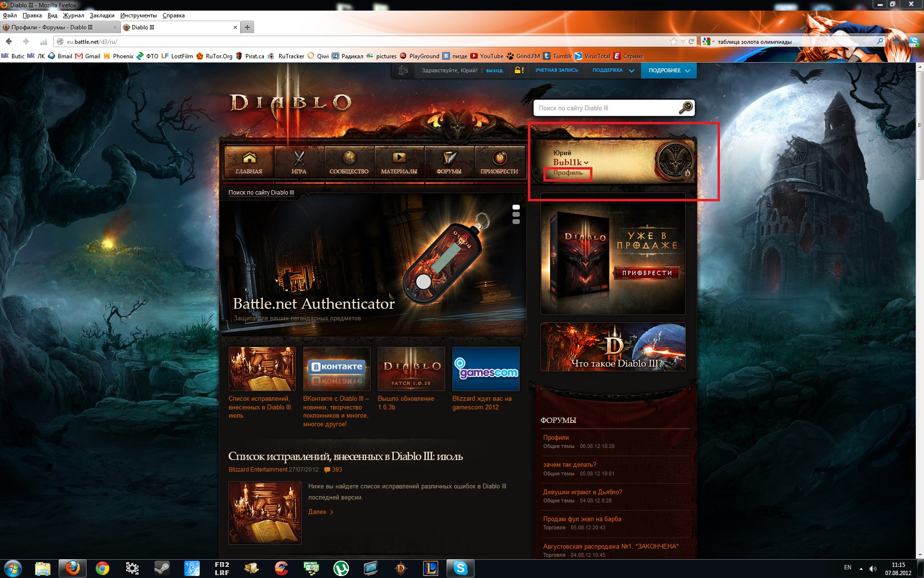Close the Diablo III tab
This screenshot has width=924, height=578.
tap(235, 27)
